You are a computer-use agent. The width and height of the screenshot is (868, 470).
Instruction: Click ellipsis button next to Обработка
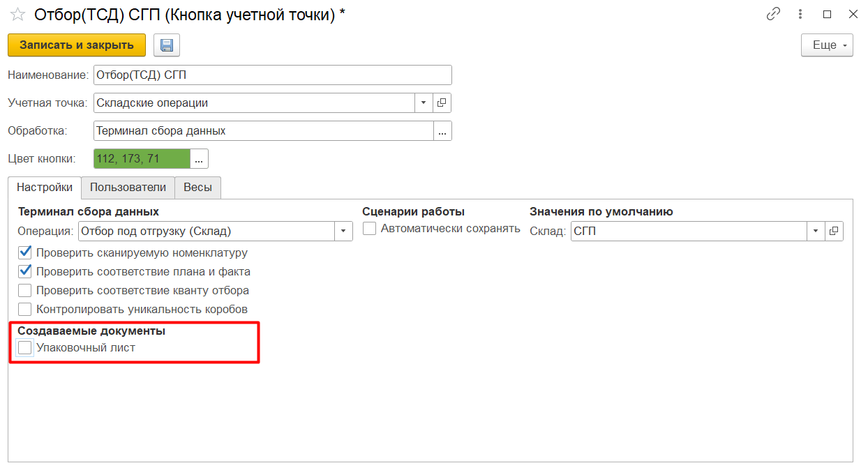click(442, 131)
